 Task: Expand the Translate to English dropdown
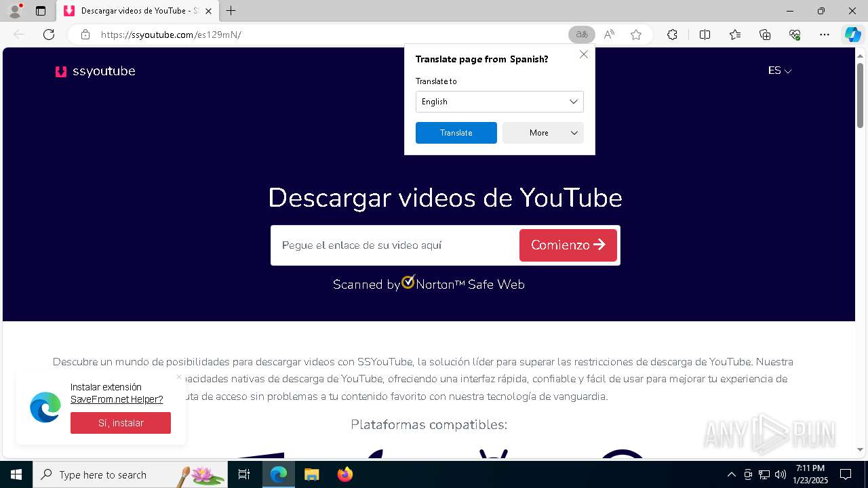(500, 102)
